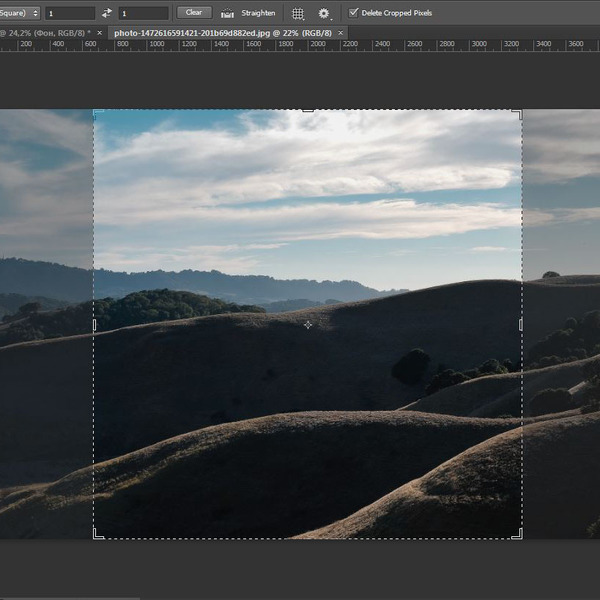Click the crop center crosshair point
600x600 pixels.
pyautogui.click(x=308, y=324)
